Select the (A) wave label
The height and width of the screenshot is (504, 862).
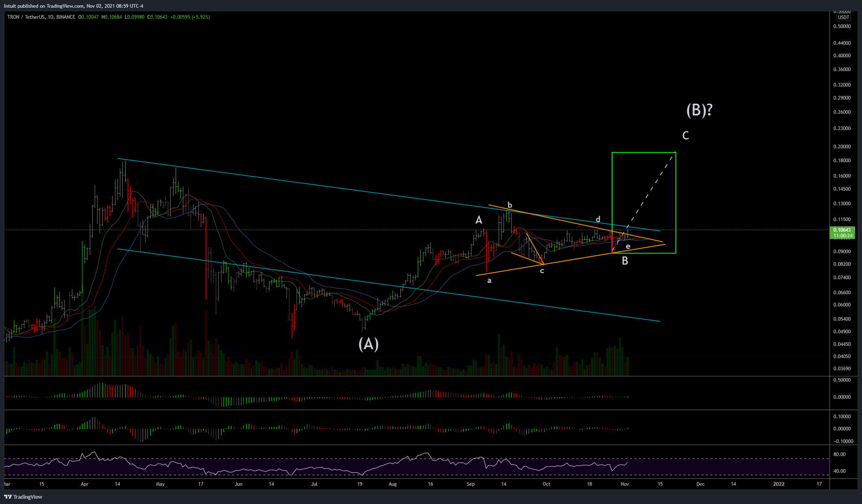coord(369,344)
